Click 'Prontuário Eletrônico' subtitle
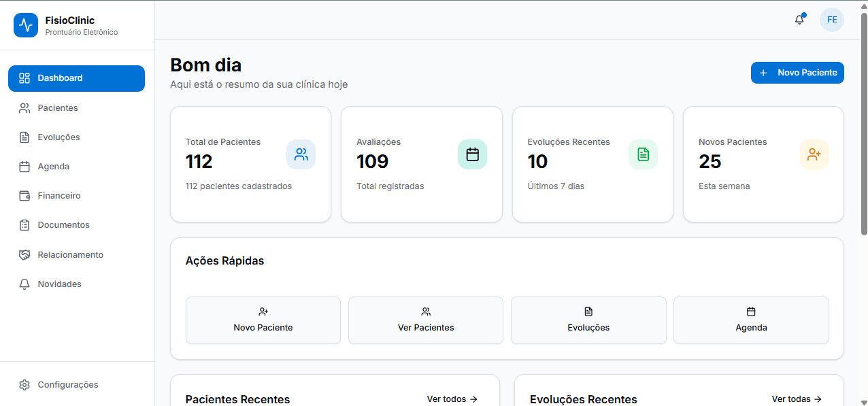868x406 pixels. pyautogui.click(x=82, y=32)
